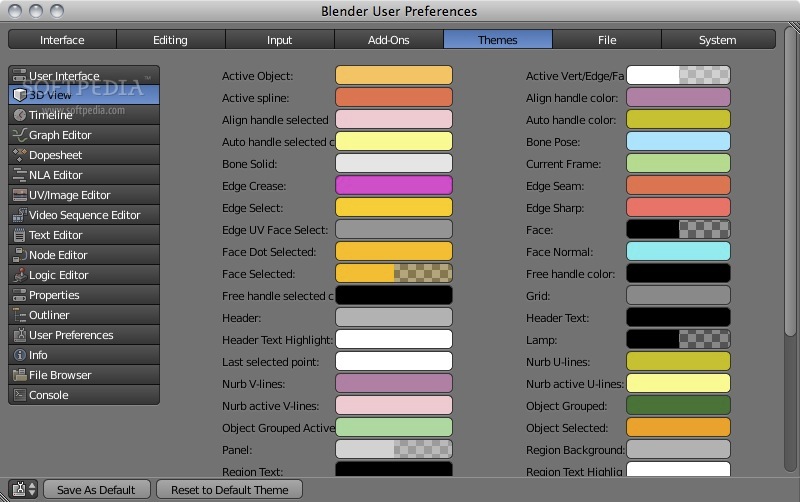Open the Lamp color swatch
Screen dimensions: 800x502
click(678, 339)
